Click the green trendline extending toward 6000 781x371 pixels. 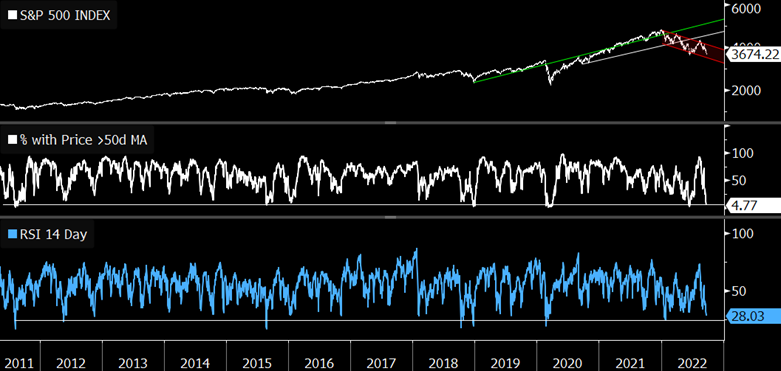[x=599, y=51]
